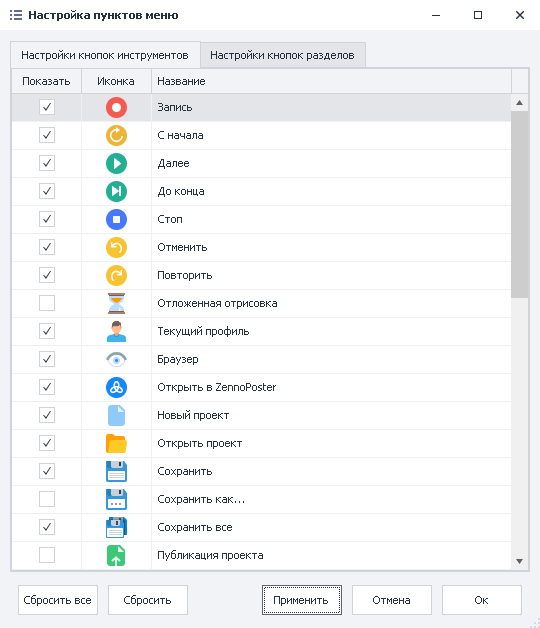Click the Браузер eye icon
Screen dimensions: 540x628
point(116,359)
